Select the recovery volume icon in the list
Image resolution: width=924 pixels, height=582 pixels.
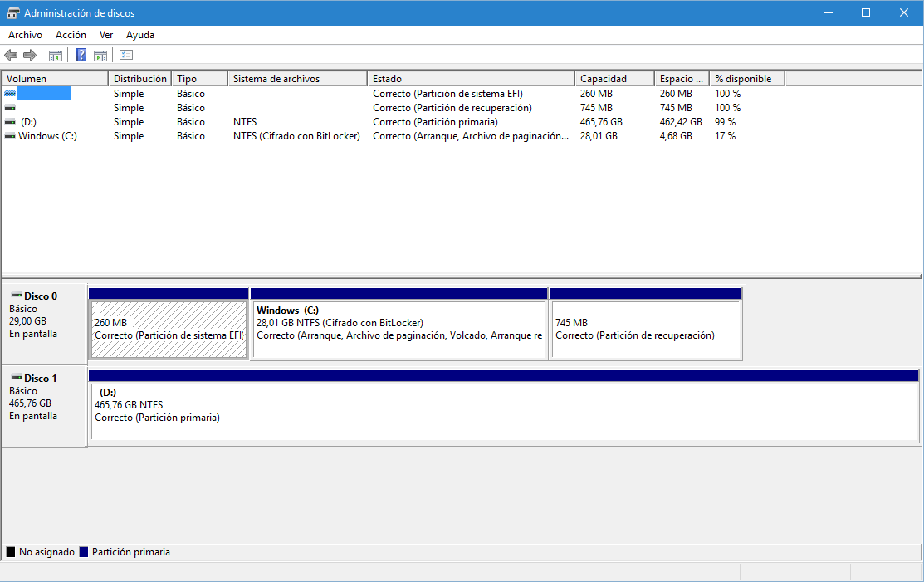pyautogui.click(x=10, y=107)
